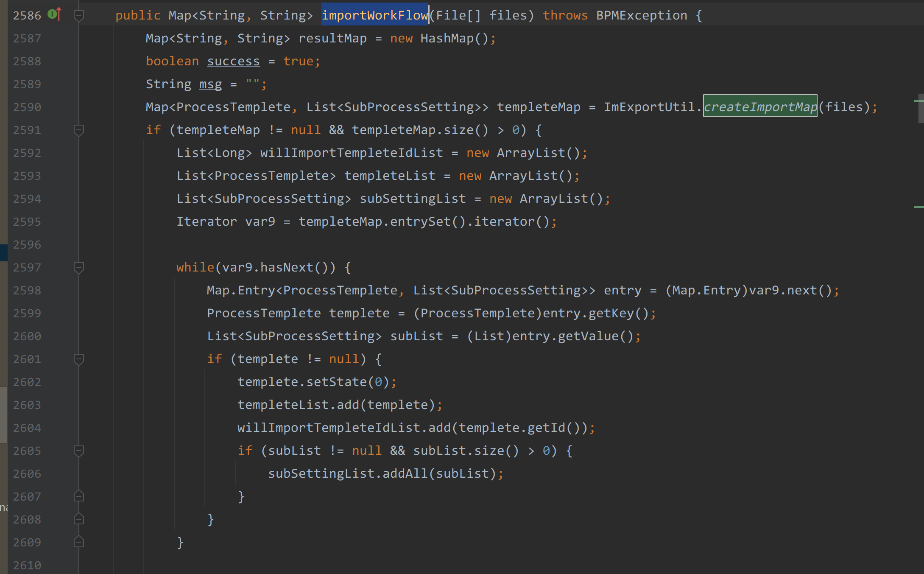Click the lower green marker in the error stripe
Image resolution: width=924 pixels, height=574 pixels.
click(x=918, y=207)
